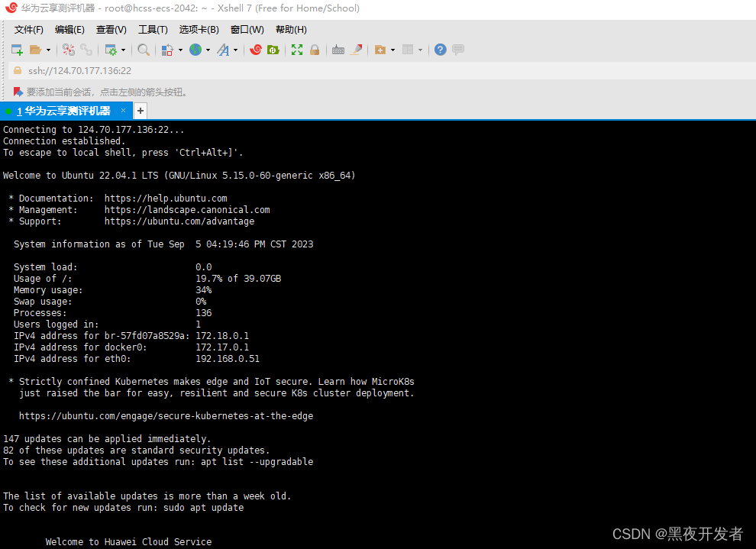Screen dimensions: 756x549
Task: Click the 'apt list --upgradable' command text
Action: (x=257, y=462)
